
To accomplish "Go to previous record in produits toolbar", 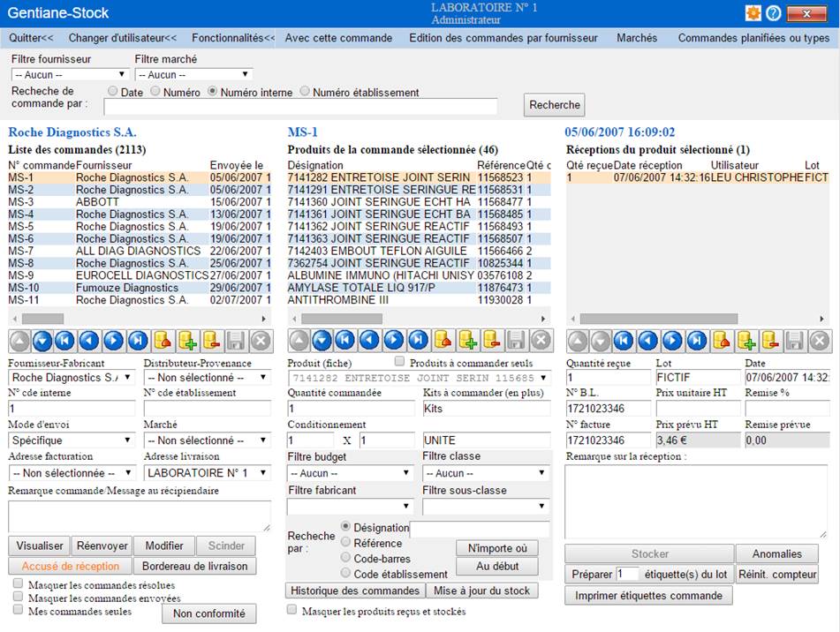I will click(x=369, y=341).
